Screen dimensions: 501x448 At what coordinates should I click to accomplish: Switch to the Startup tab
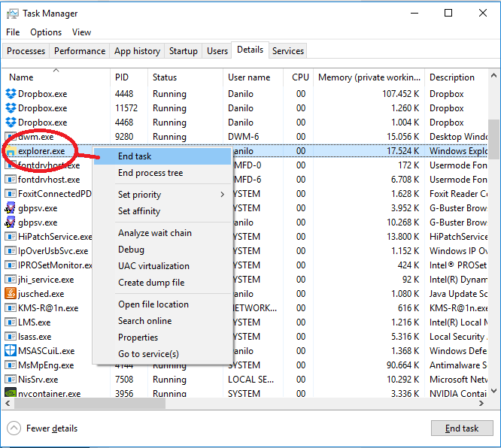[x=184, y=51]
